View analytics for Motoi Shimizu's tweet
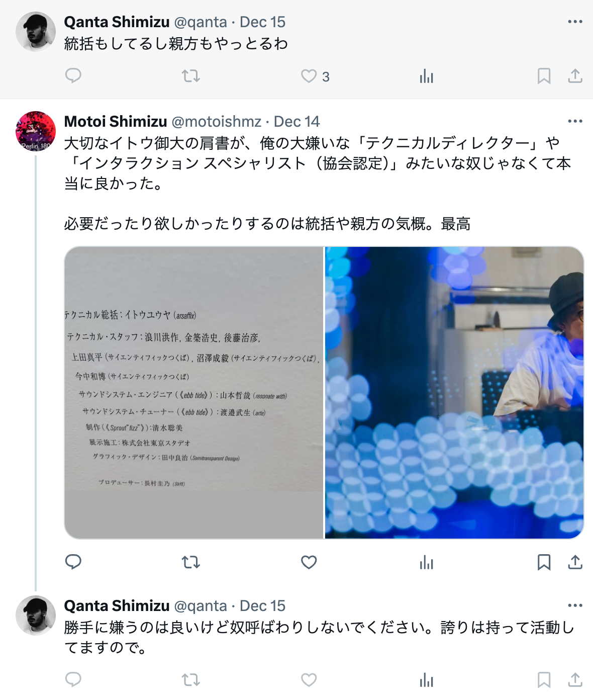Image resolution: width=593 pixels, height=700 pixels. (x=426, y=562)
